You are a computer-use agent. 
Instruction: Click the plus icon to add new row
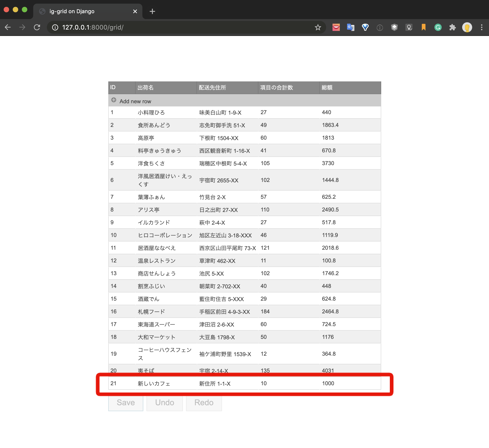(x=114, y=100)
